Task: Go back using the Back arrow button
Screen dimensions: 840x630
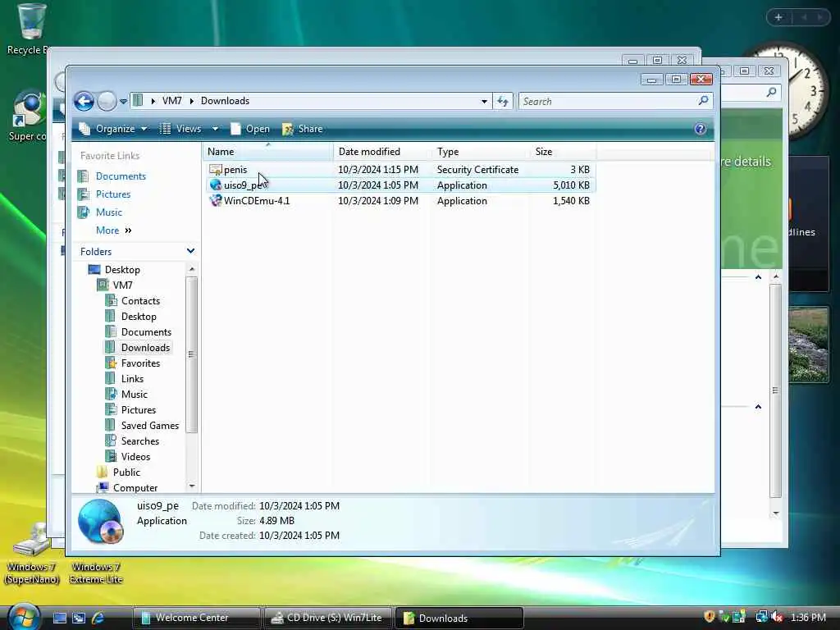Action: [84, 101]
